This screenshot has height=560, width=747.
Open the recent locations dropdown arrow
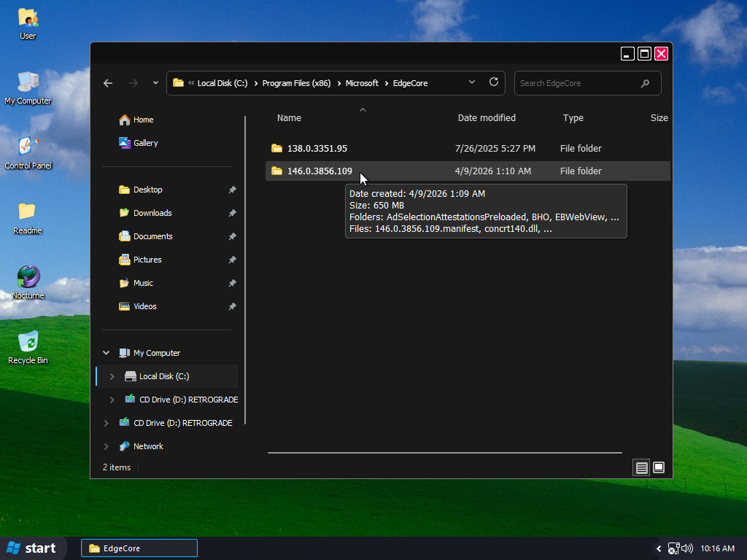click(x=155, y=83)
